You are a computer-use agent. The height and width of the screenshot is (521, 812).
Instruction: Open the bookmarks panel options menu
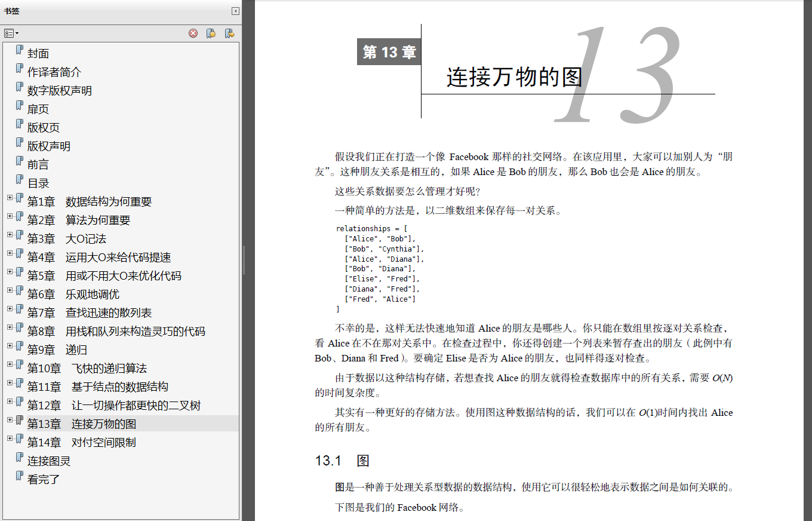(x=11, y=33)
